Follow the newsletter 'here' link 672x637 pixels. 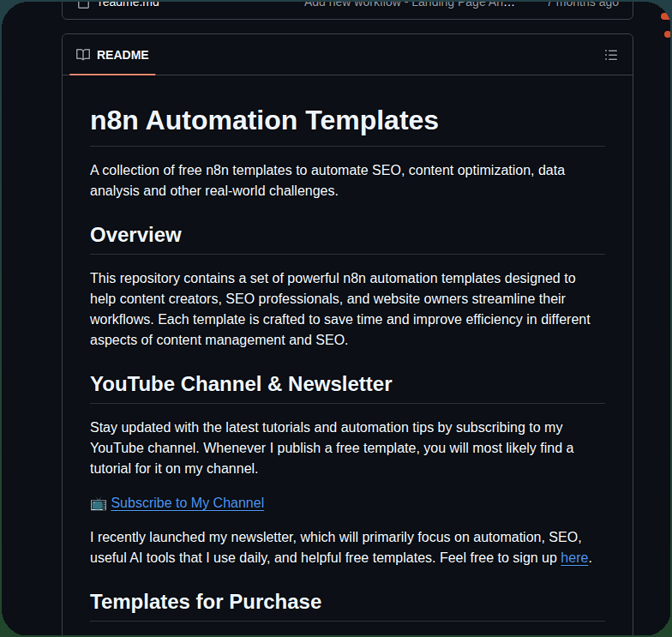[x=574, y=557]
